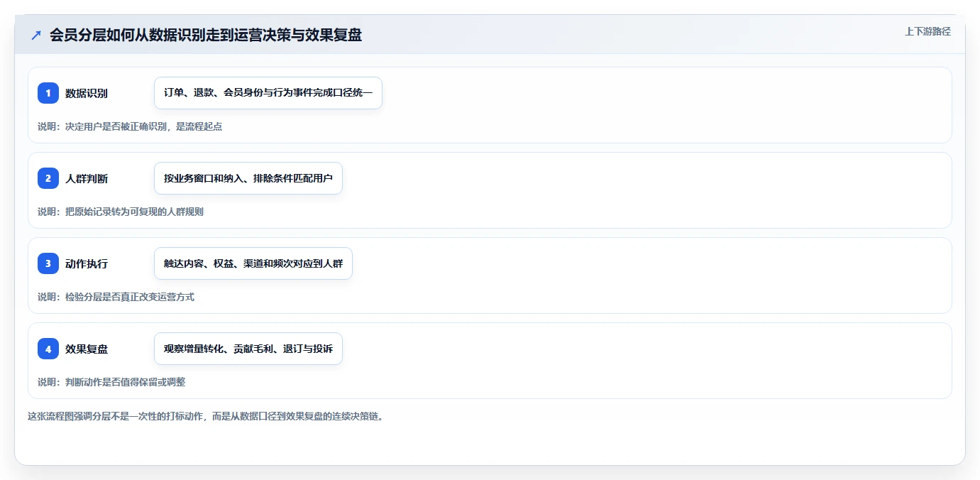Click the step 3 number badge

point(48,263)
